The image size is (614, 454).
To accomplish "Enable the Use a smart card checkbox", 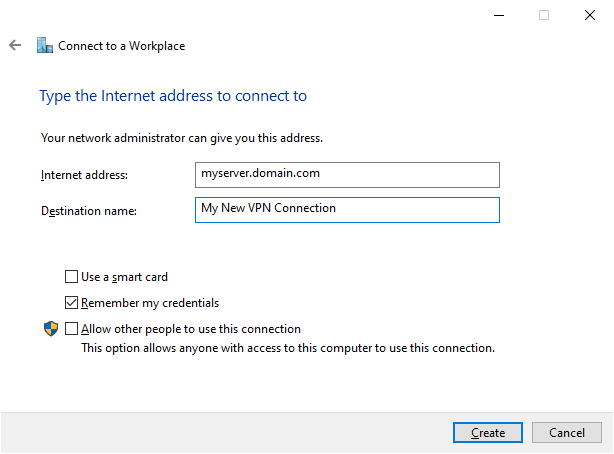I will 71,277.
